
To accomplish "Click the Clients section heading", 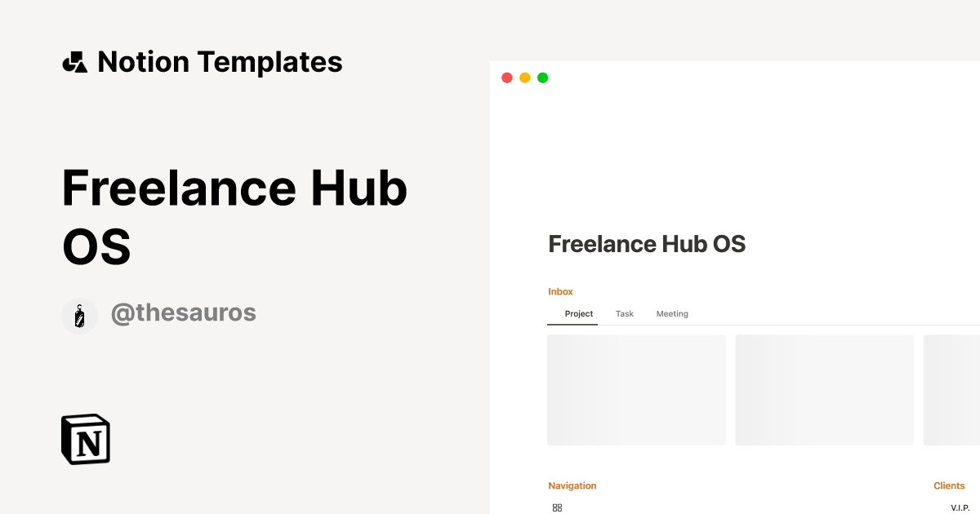I will 949,485.
